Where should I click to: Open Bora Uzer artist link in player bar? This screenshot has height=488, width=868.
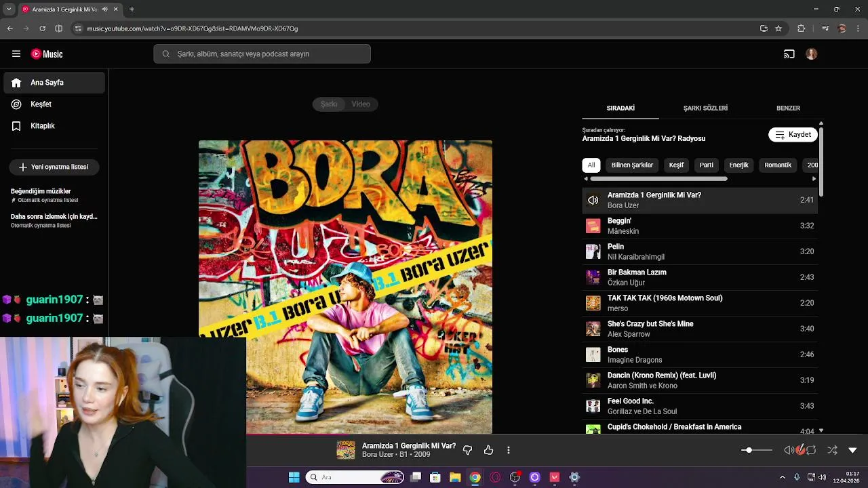tap(378, 455)
